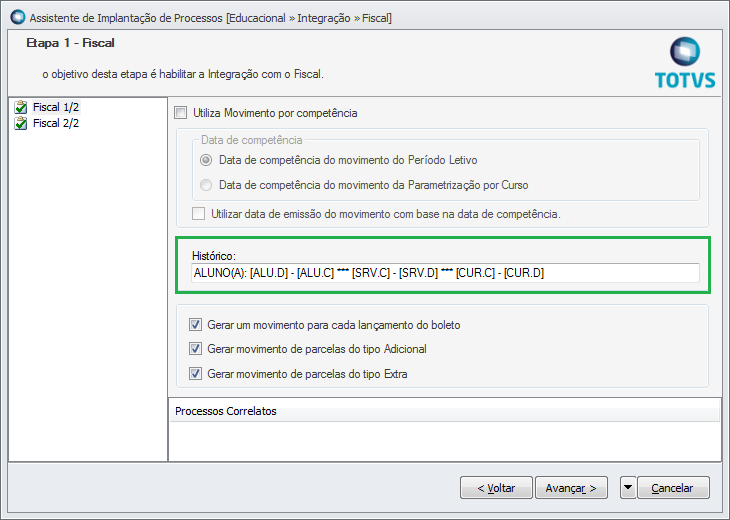The height and width of the screenshot is (520, 730).
Task: Select the Fiscal 2/2 step
Action: pos(56,123)
